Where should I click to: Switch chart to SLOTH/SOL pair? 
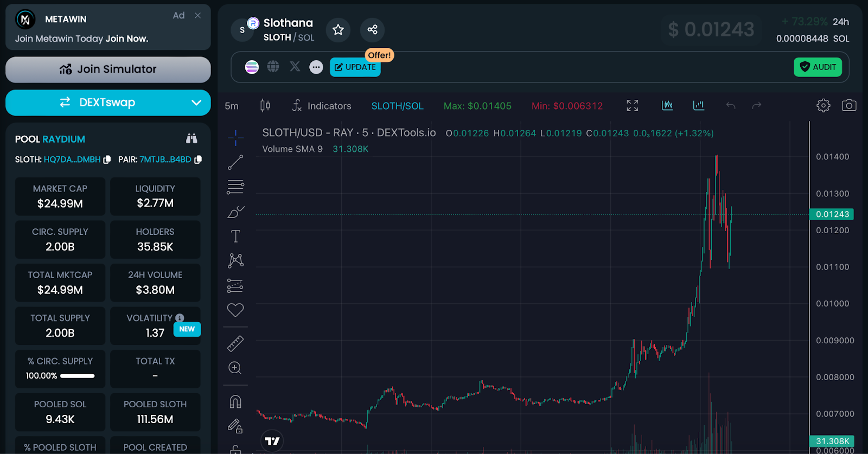[397, 106]
